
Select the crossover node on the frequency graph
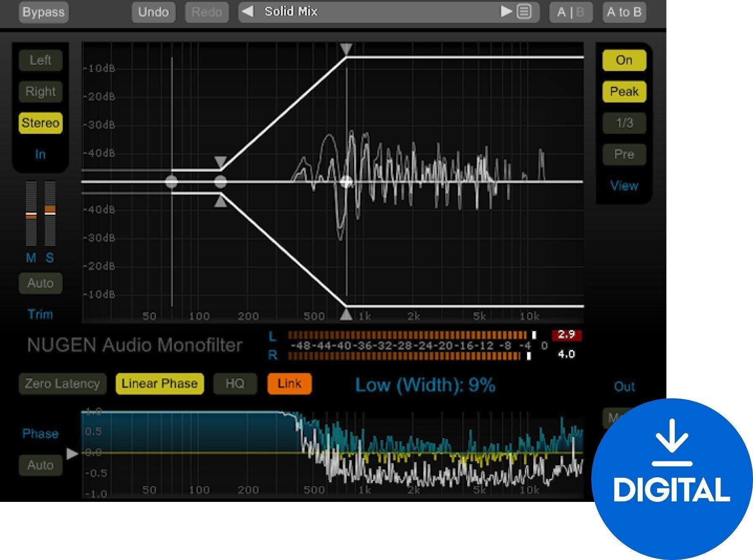(x=346, y=182)
